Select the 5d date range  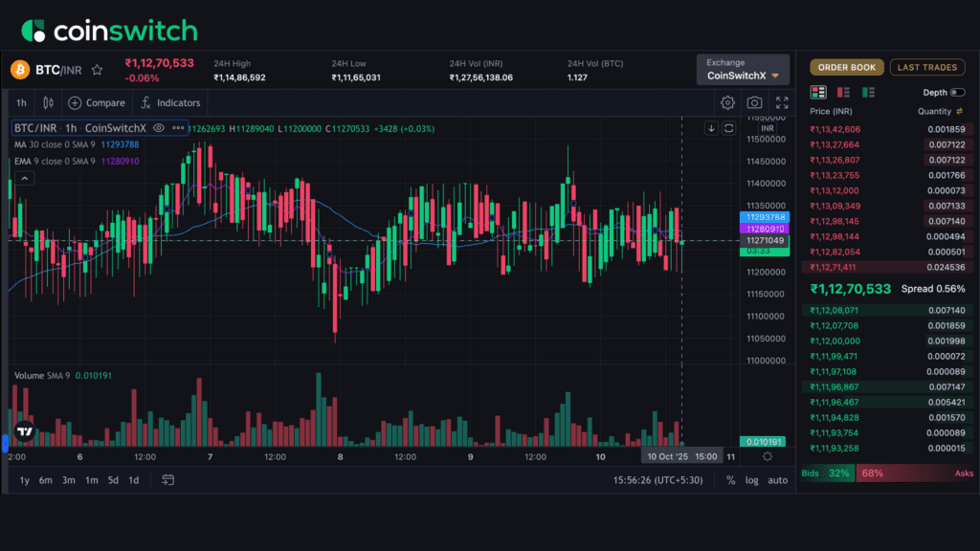click(113, 480)
